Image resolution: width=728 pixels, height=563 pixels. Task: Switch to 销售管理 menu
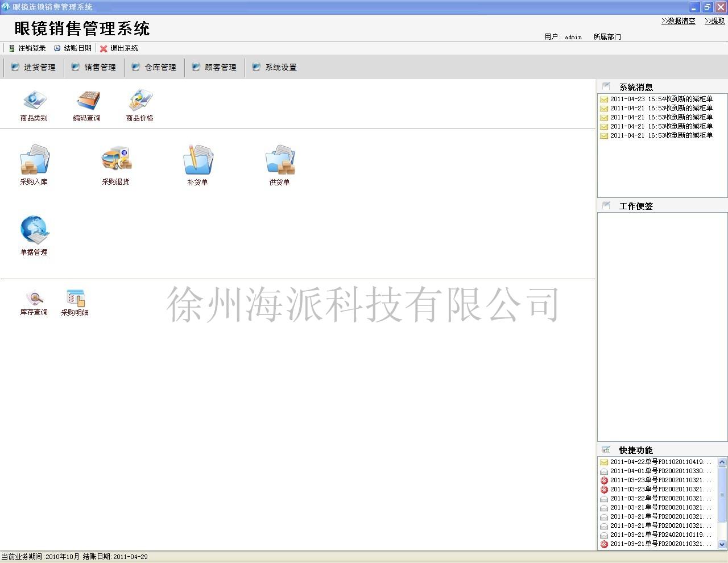pos(94,67)
